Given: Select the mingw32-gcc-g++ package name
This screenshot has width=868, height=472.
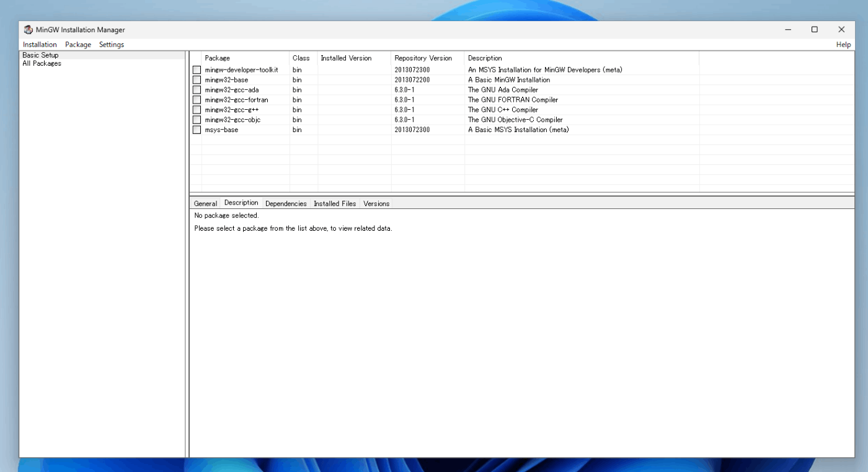Looking at the screenshot, I should coord(232,110).
